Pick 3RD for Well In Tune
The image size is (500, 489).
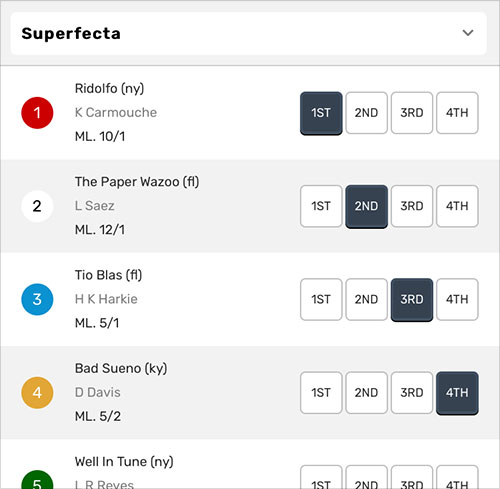[x=412, y=478]
